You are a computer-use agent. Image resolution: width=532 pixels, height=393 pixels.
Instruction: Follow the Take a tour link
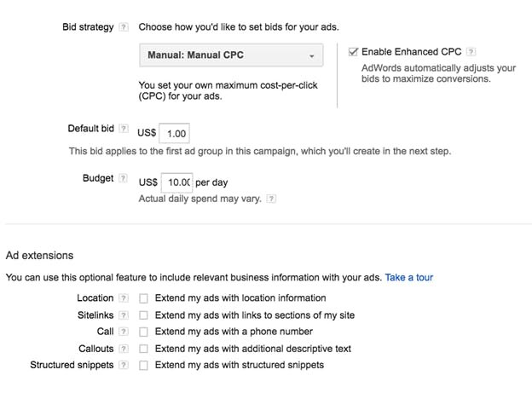click(409, 278)
